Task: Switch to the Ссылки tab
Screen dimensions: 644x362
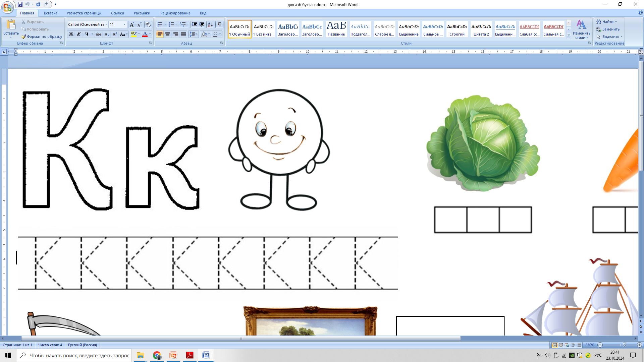Action: point(117,13)
